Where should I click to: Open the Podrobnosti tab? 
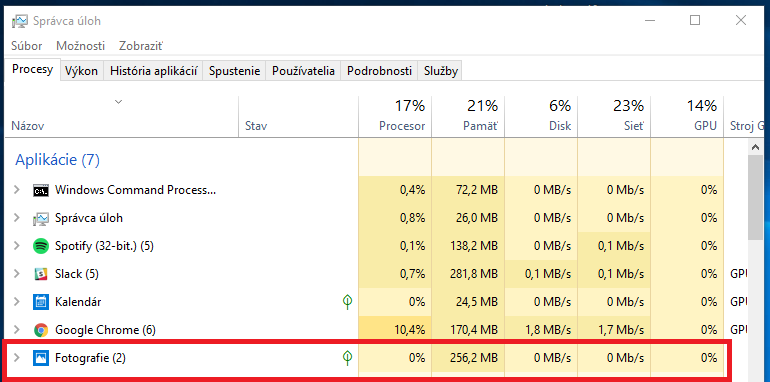pos(379,71)
